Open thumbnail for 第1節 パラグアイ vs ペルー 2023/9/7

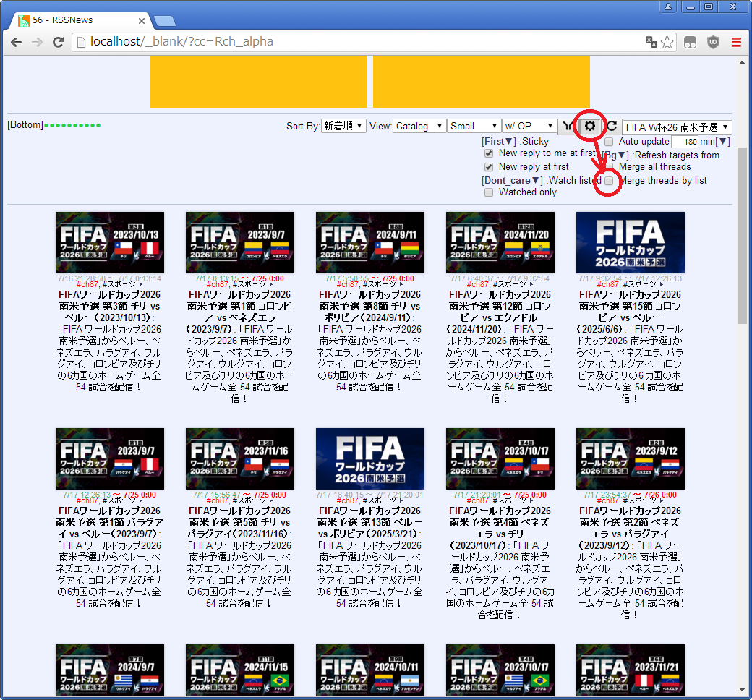[x=110, y=458]
